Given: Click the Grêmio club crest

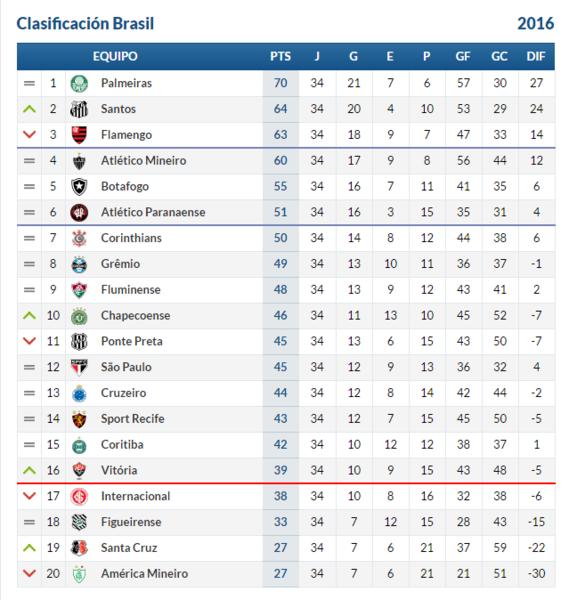Looking at the screenshot, I should [79, 264].
